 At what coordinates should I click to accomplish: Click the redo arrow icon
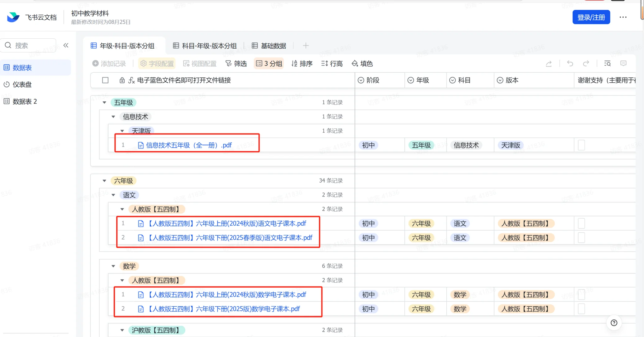coord(586,64)
